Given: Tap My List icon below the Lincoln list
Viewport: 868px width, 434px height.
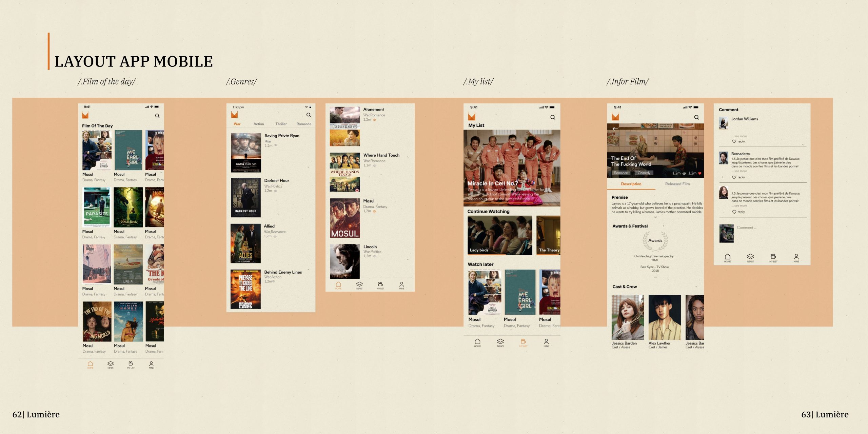Looking at the screenshot, I should 380,285.
